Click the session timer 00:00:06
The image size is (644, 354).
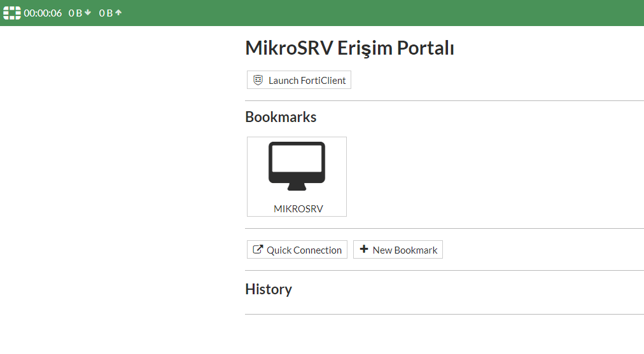43,13
